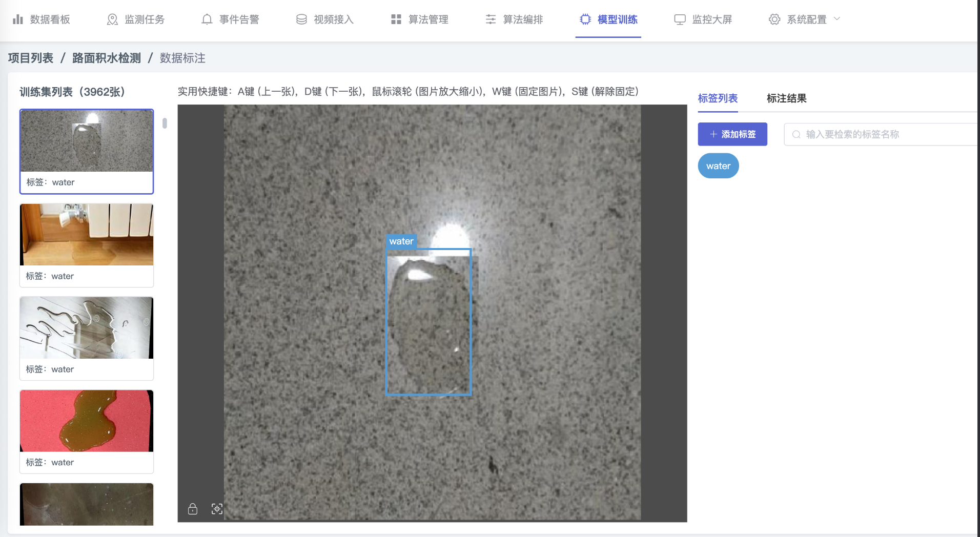Click the training list scrollbar
This screenshot has height=537, width=980.
(165, 123)
